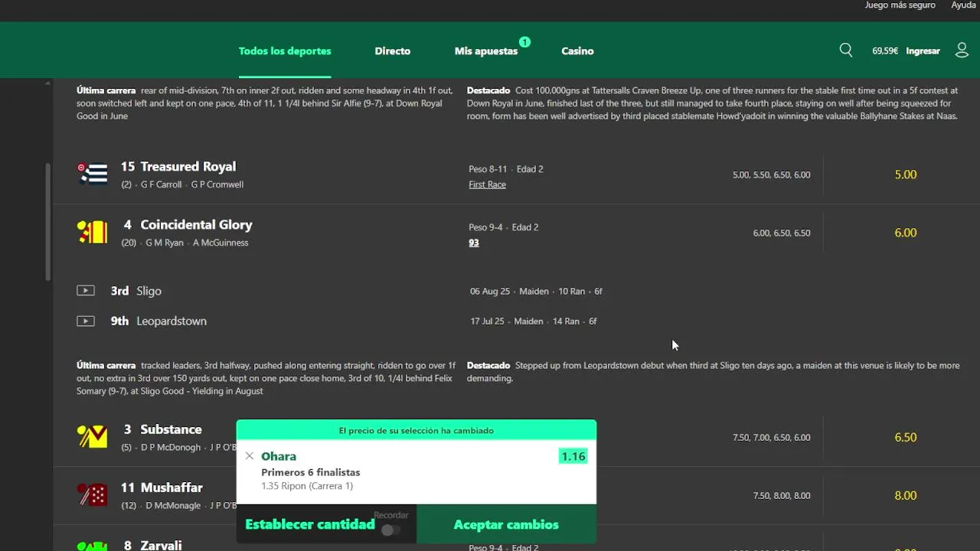Play the Sligo race replay video icon
Viewport: 980px width, 551px height.
point(86,291)
